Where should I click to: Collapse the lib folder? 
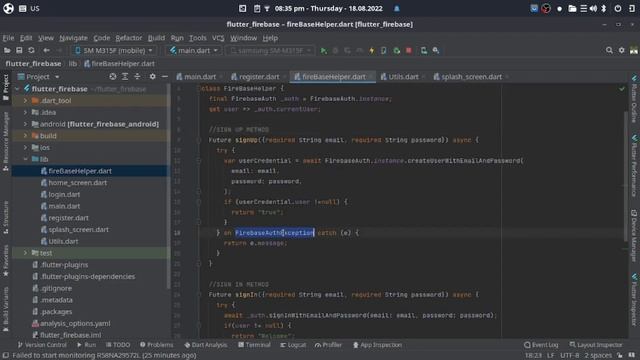pyautogui.click(x=25, y=159)
